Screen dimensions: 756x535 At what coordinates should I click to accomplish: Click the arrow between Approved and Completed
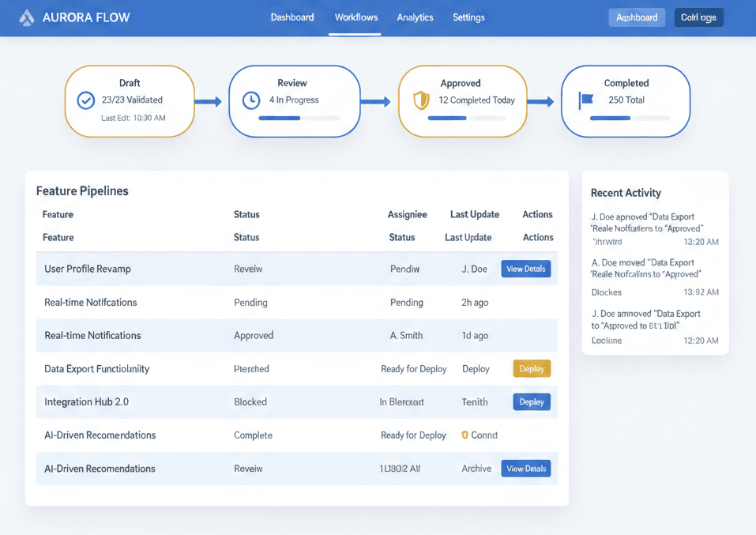click(x=541, y=101)
